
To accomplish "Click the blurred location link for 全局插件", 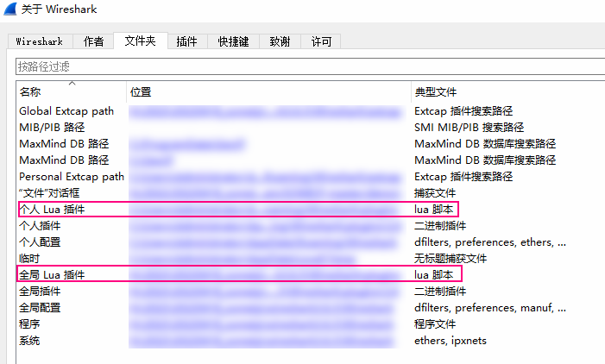I will [264, 292].
